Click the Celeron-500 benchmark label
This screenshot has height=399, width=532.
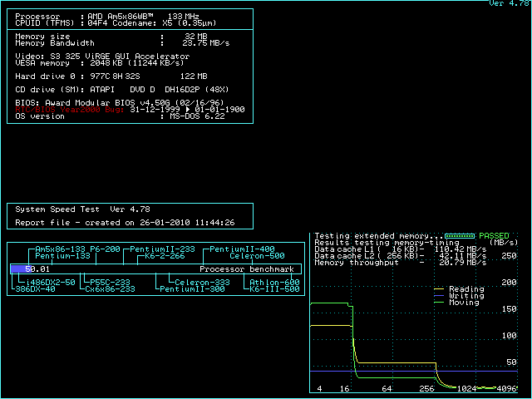pos(252,256)
